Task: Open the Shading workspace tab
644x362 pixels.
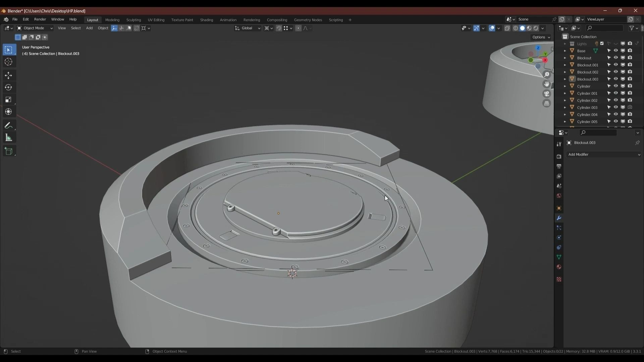Action: [x=206, y=19]
